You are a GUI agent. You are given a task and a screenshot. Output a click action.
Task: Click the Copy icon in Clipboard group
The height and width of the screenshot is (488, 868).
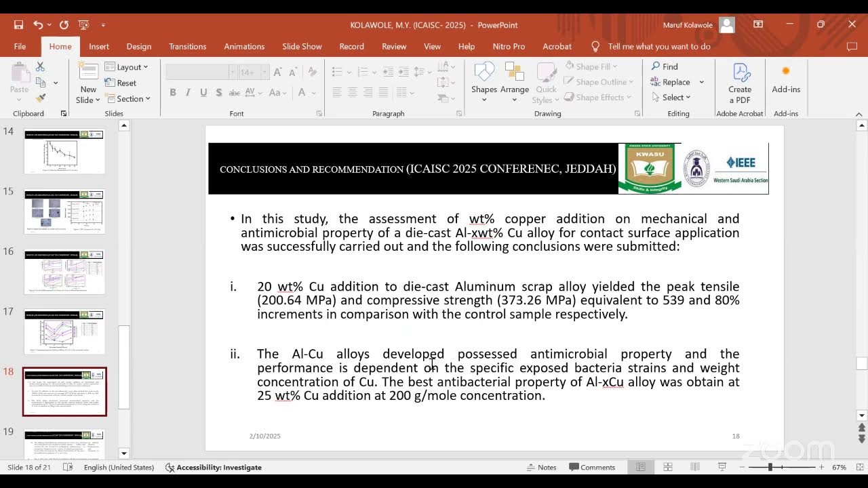pyautogui.click(x=41, y=83)
